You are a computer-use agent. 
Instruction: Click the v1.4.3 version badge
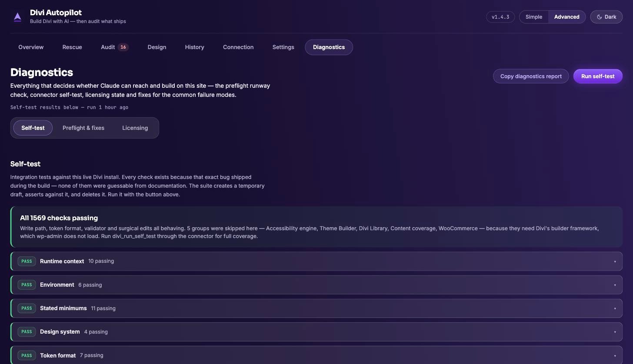(x=500, y=17)
